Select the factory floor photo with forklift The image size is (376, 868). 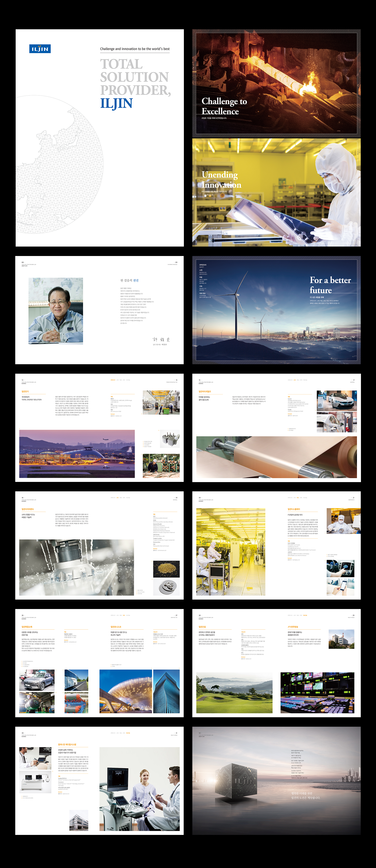click(161, 402)
